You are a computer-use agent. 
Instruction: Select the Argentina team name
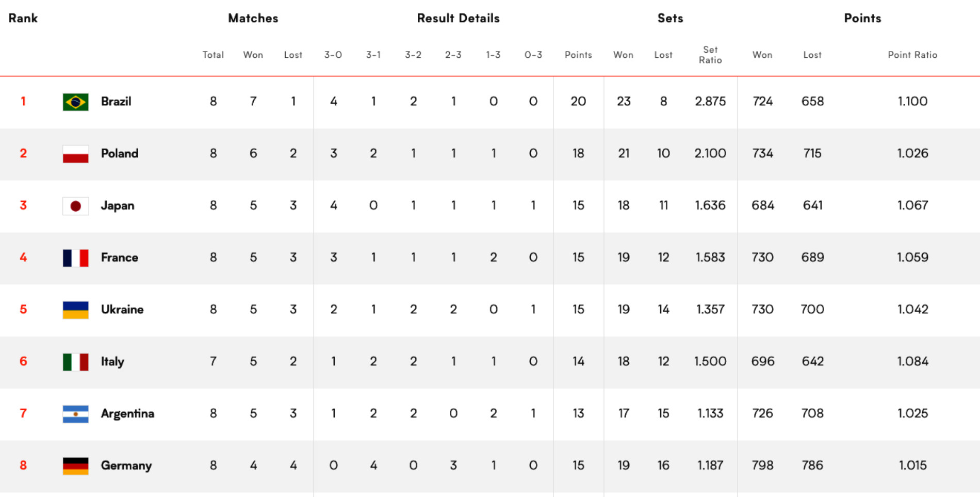(127, 413)
